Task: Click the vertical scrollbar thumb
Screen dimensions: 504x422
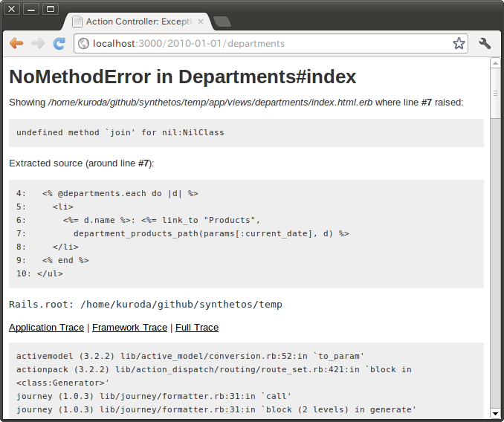Action: click(496, 93)
